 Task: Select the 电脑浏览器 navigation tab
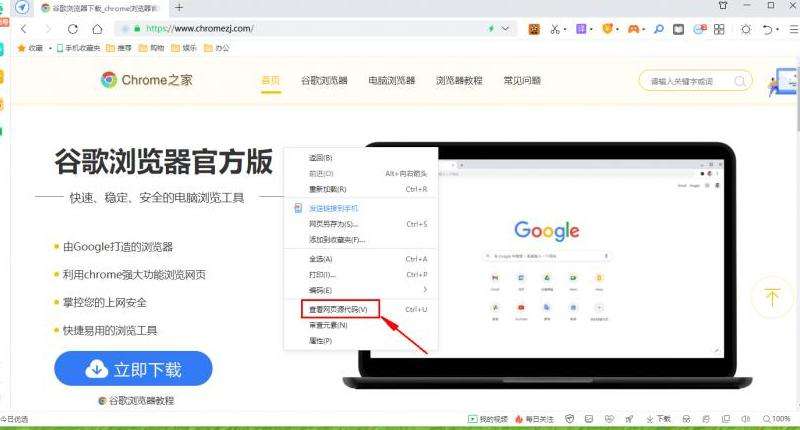pyautogui.click(x=392, y=81)
